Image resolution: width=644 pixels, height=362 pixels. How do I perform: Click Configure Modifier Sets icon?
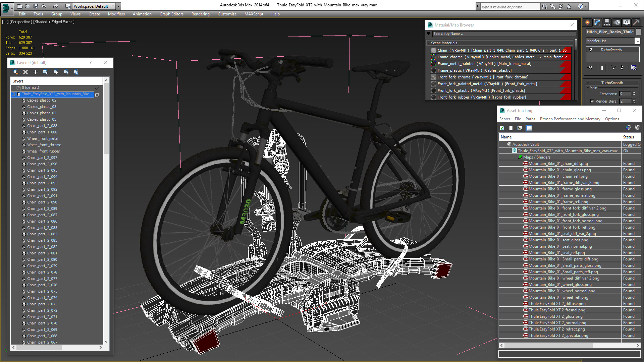(x=634, y=68)
